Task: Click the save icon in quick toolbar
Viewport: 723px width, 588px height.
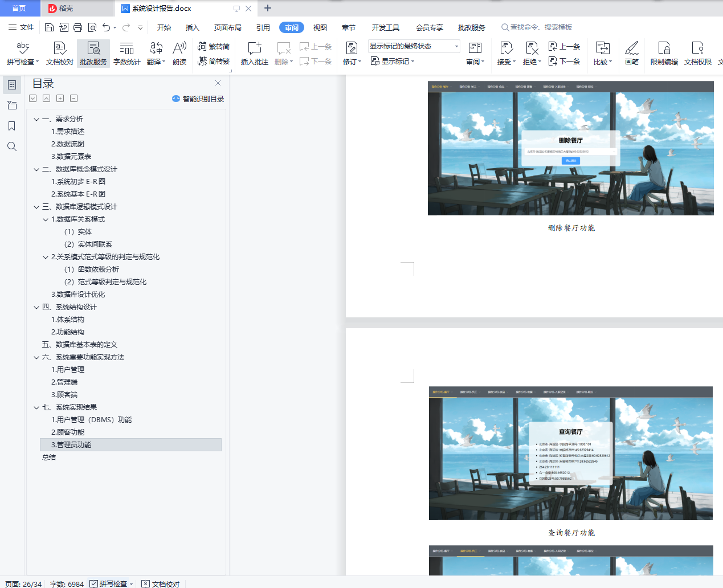Action: coord(49,27)
